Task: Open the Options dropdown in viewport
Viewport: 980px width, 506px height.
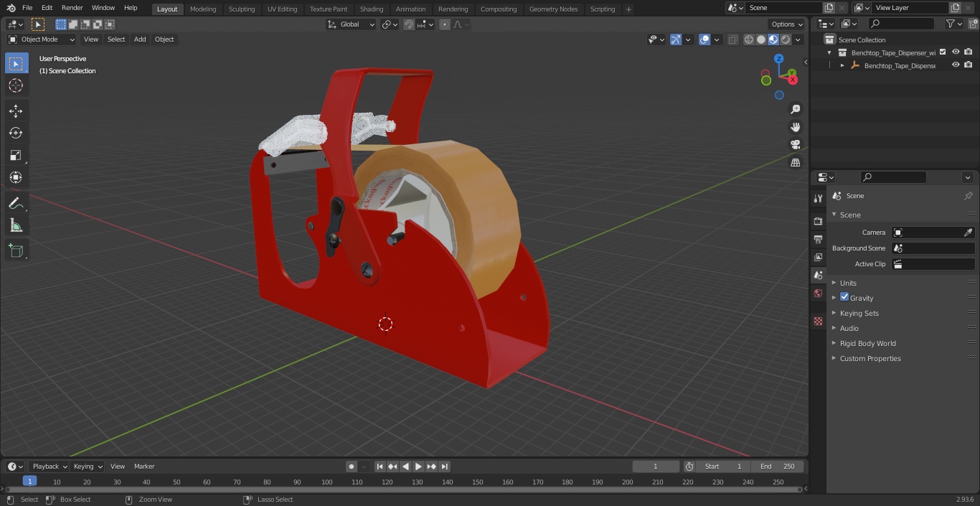Action: [x=787, y=24]
